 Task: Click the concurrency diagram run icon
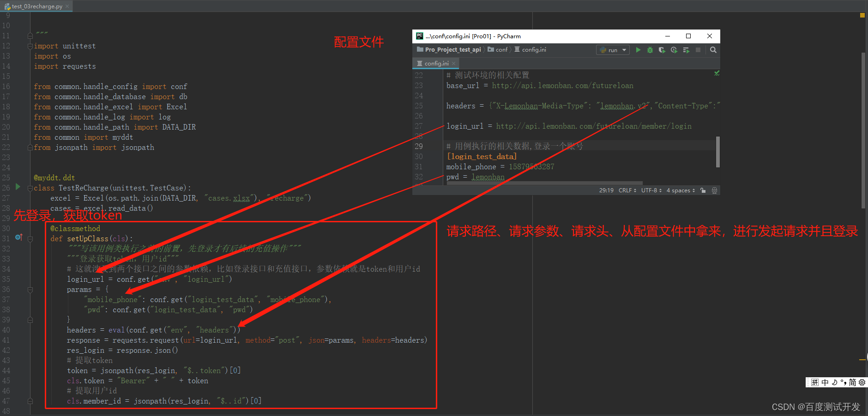[686, 50]
